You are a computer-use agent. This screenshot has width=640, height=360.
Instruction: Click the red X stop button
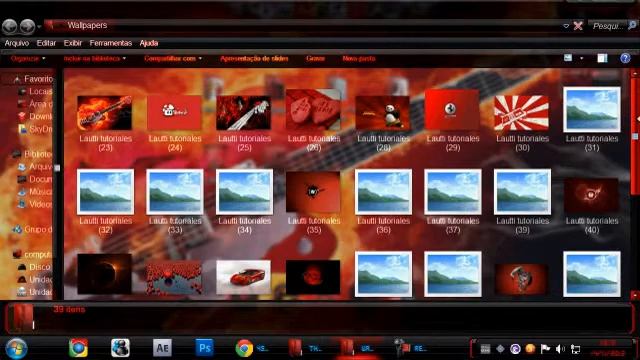[x=578, y=26]
